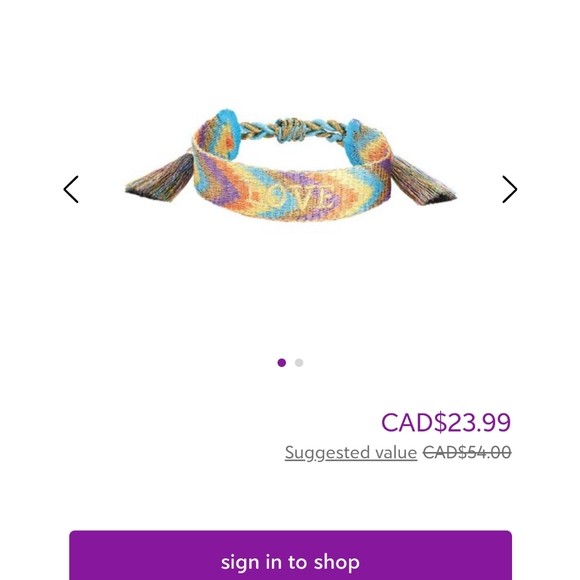Click the braided knot closure of bracelet

coord(292,130)
